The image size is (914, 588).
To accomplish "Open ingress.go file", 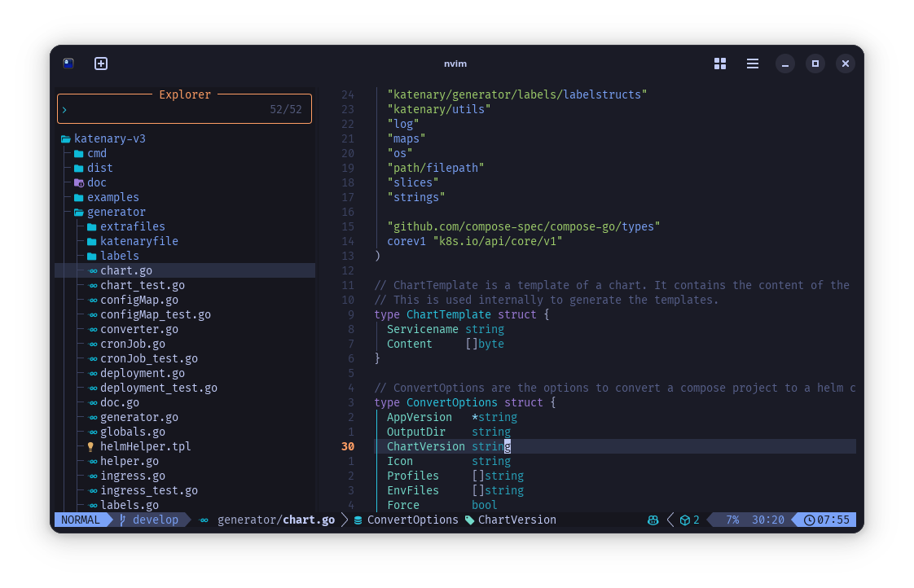I will [x=132, y=476].
